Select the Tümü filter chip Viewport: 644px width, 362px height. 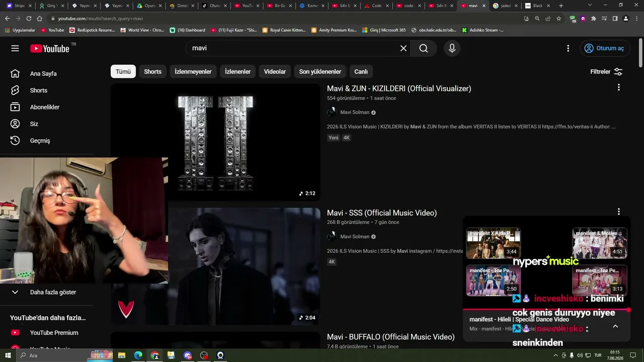pos(123,71)
